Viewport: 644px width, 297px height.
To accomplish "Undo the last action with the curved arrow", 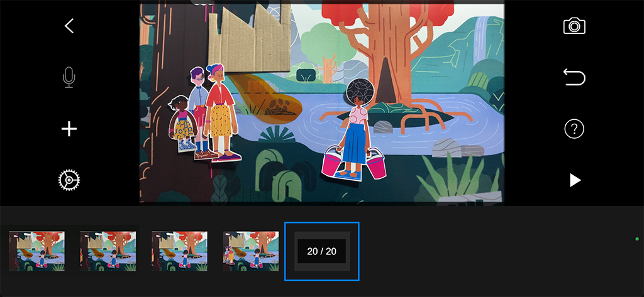I will point(574,77).
